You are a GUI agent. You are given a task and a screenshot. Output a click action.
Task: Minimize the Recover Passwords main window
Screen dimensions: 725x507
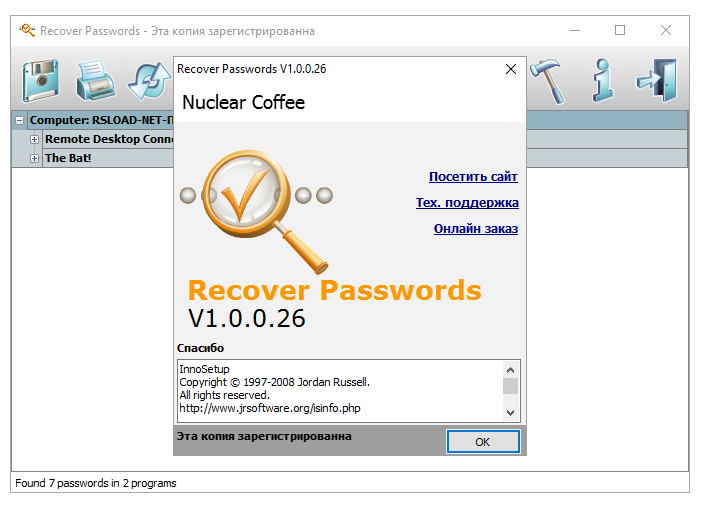(575, 31)
